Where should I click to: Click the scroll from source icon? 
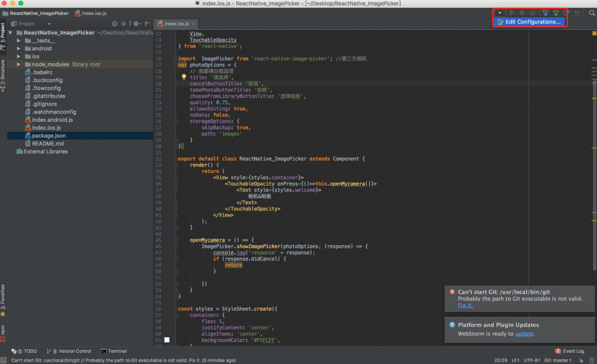click(x=115, y=24)
